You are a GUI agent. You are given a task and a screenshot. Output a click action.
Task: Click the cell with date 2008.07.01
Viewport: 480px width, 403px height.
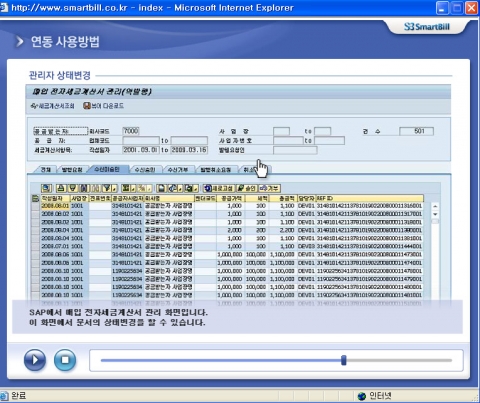55,246
